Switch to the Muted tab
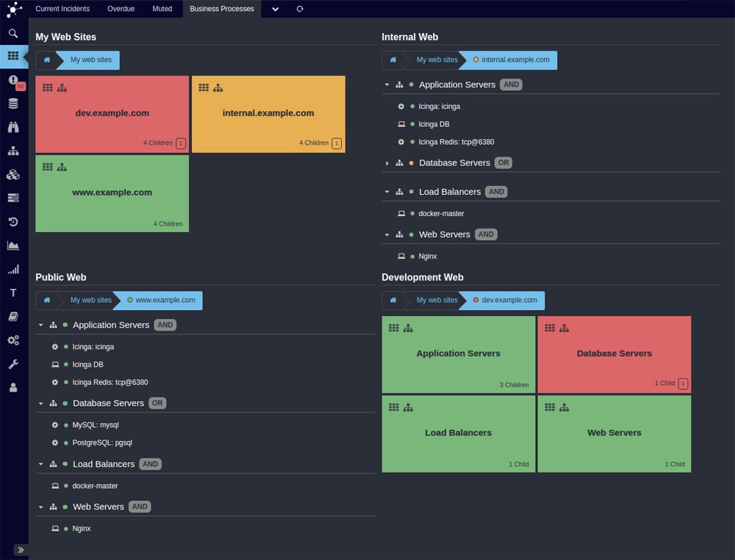This screenshot has height=560, width=735. (x=162, y=9)
